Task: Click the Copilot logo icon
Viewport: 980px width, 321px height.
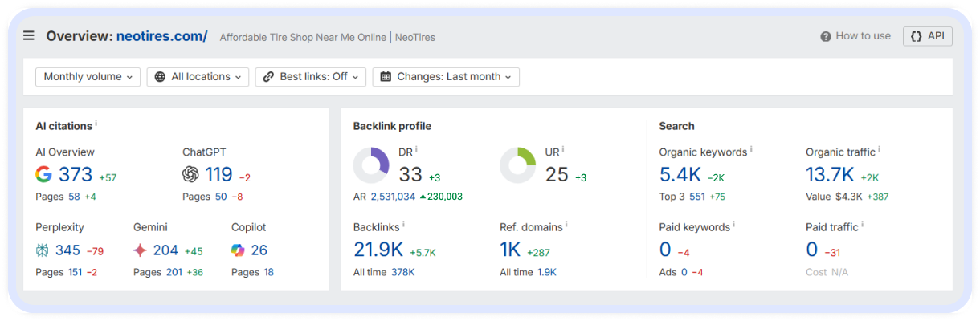Action: click(239, 250)
